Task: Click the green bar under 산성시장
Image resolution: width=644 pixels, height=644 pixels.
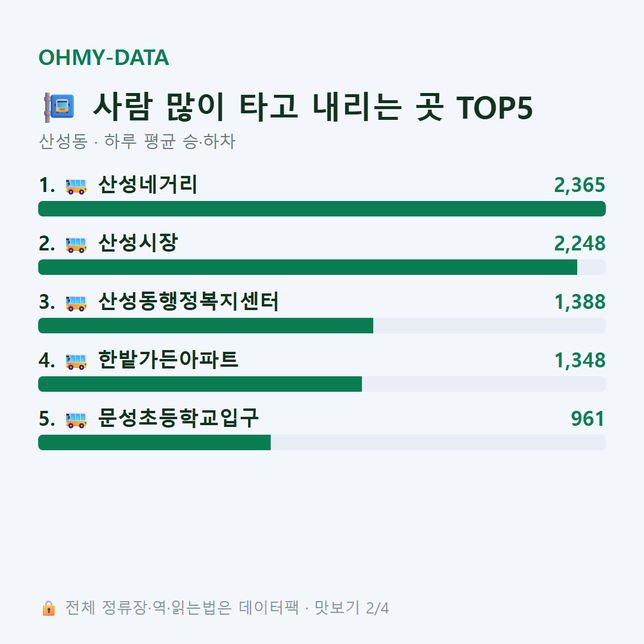Action: 308,267
